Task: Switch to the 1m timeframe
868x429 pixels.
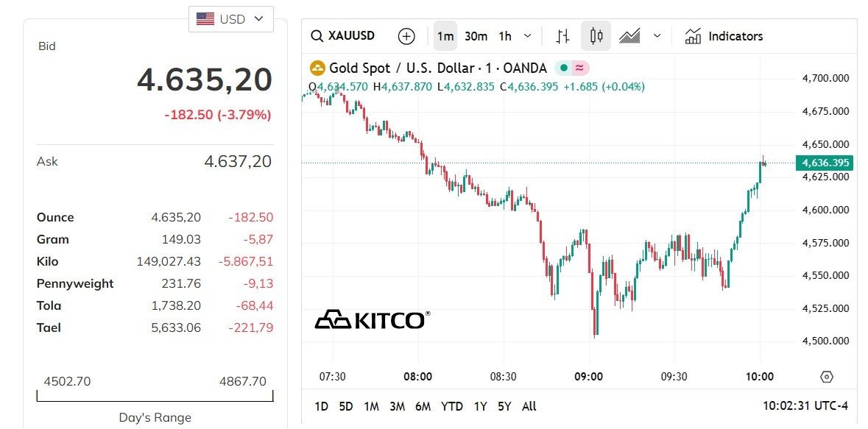Action: (x=445, y=36)
